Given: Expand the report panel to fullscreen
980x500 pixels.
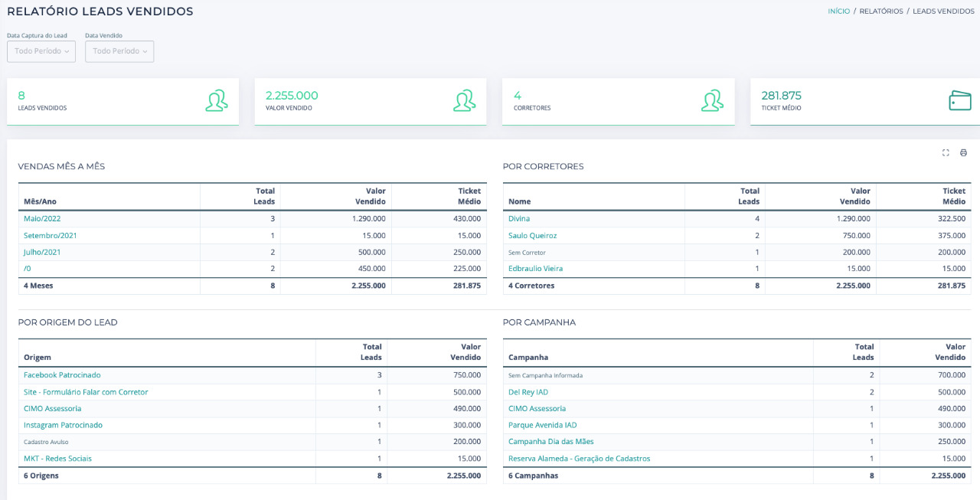Looking at the screenshot, I should coord(946,152).
